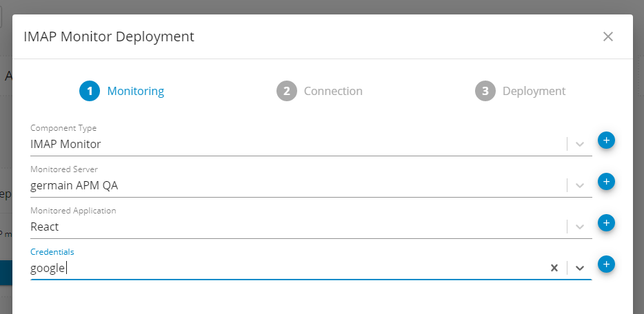Click plus icon beside Monitored Application
The image size is (644, 314).
(606, 223)
